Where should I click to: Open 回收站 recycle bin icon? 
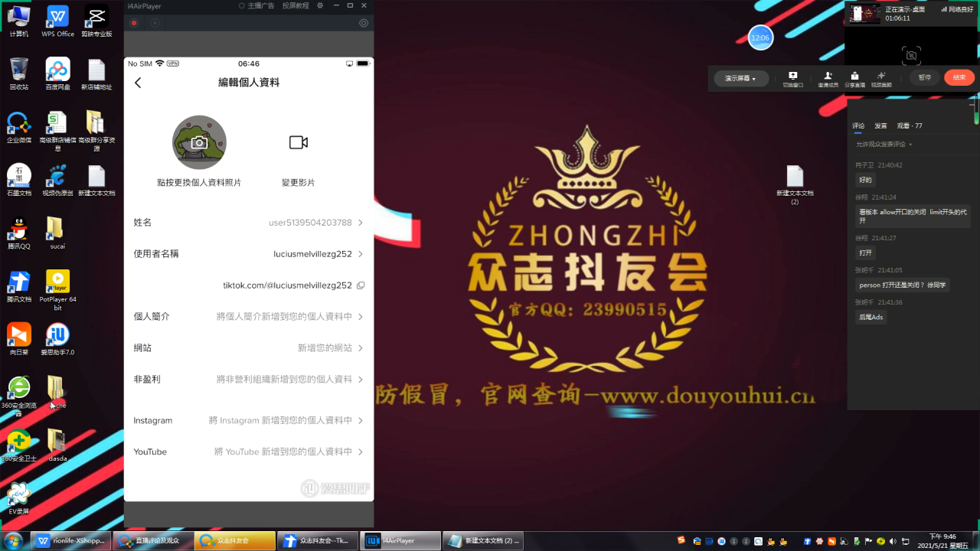tap(19, 73)
